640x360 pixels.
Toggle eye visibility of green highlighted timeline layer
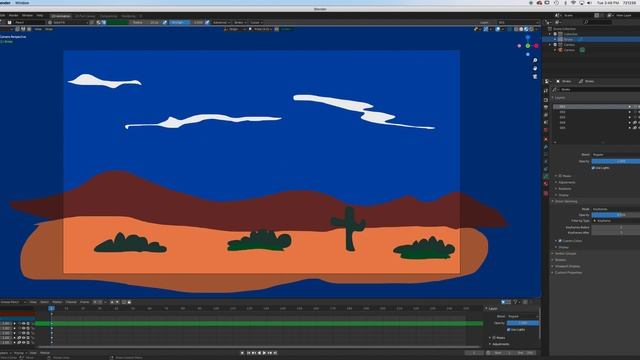[x=24, y=323]
